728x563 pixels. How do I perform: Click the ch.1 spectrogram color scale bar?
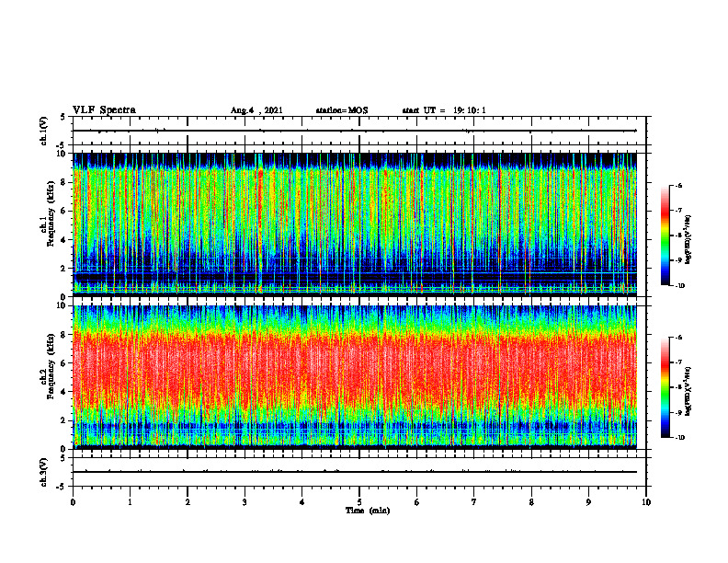pyautogui.click(x=665, y=236)
